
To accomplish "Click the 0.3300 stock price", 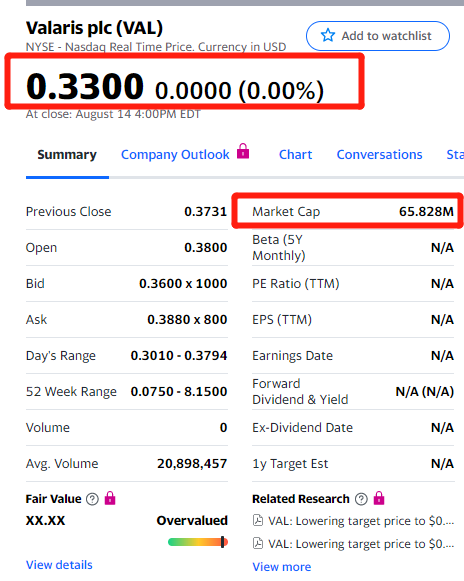I will click(85, 86).
